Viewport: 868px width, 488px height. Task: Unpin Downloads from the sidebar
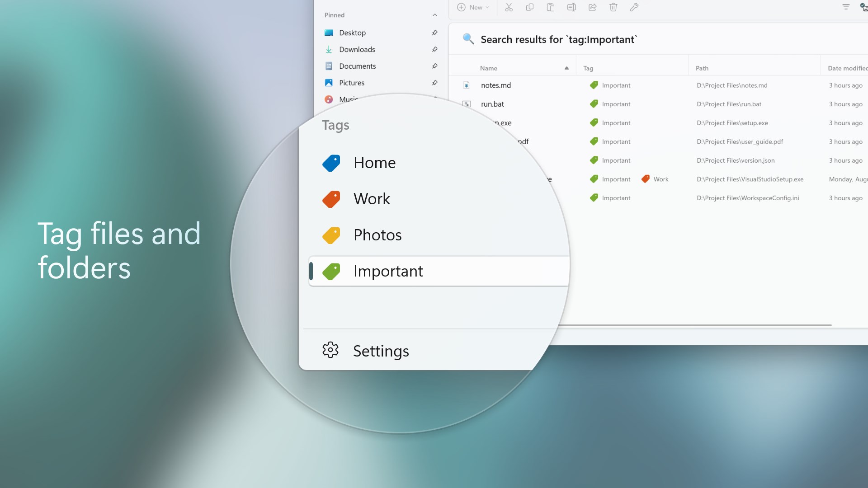point(434,49)
